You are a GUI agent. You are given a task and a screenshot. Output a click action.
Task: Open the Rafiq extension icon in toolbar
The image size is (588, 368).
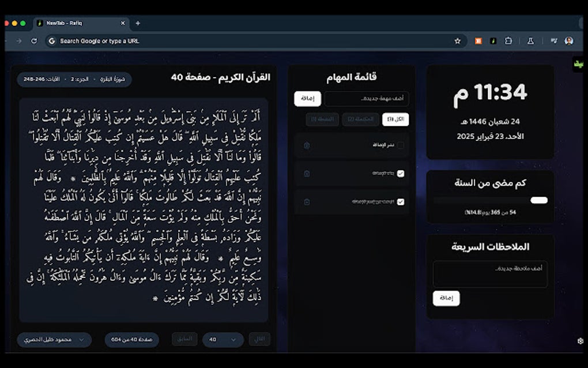click(x=493, y=42)
